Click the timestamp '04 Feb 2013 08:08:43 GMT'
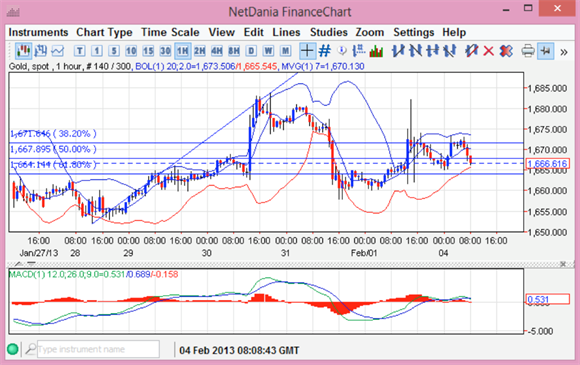 tap(239, 350)
